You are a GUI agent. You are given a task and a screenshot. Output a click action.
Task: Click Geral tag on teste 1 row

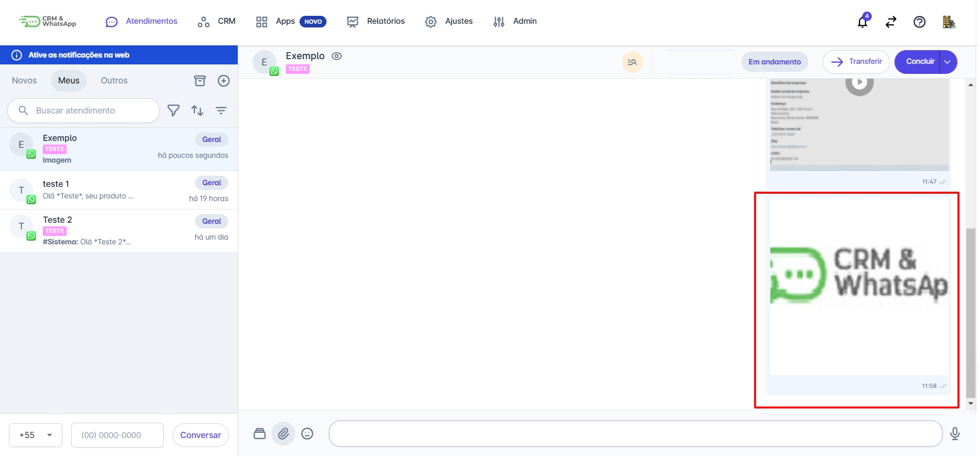pyautogui.click(x=212, y=183)
